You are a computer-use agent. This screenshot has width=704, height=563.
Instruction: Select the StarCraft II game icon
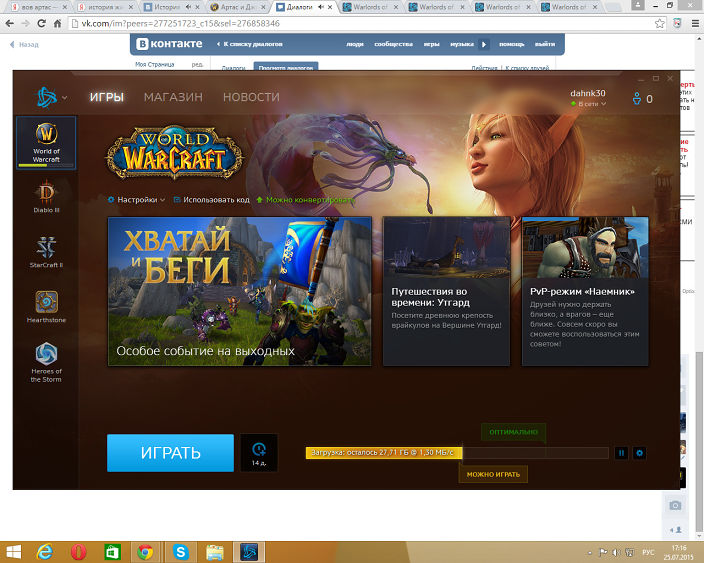[x=46, y=251]
